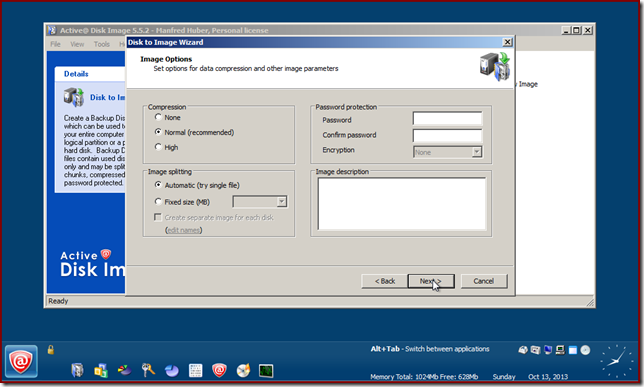Minimize the Active@ Disk Image main window
This screenshot has width=644, height=387.
point(566,30)
